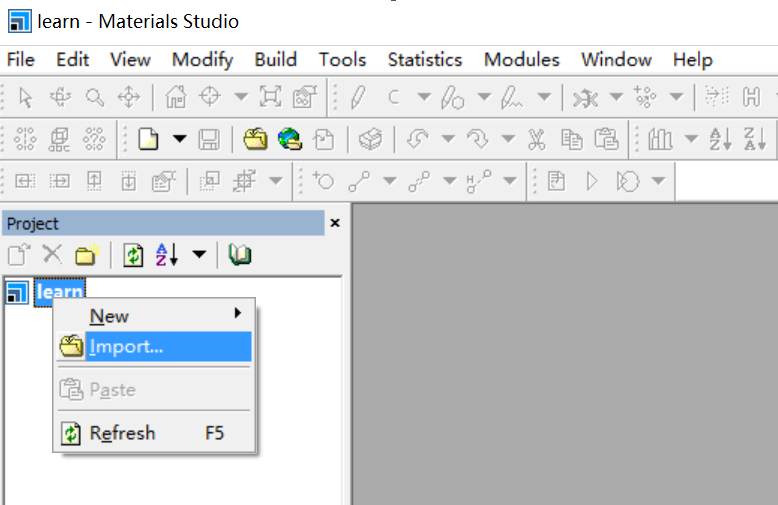Click the Project panel title bar

point(163,223)
